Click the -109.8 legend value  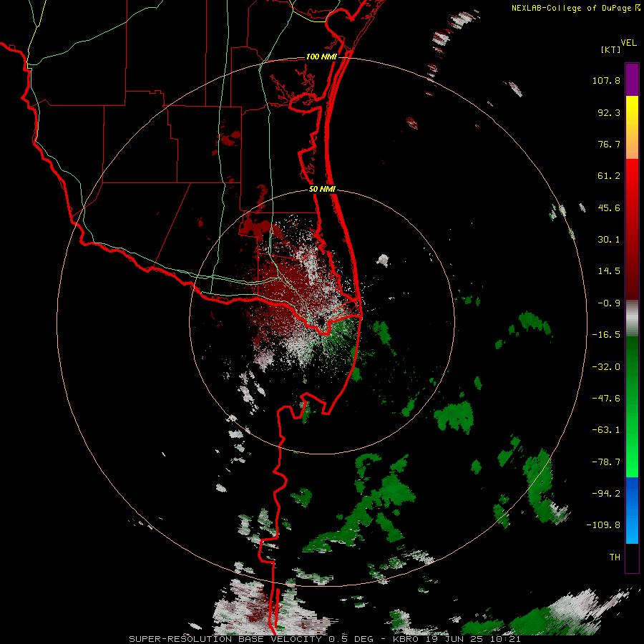(x=603, y=525)
